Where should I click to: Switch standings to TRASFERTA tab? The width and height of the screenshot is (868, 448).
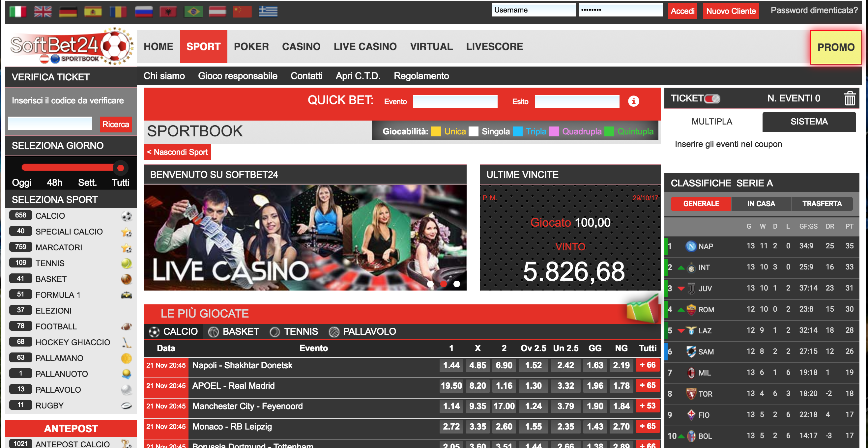(822, 204)
